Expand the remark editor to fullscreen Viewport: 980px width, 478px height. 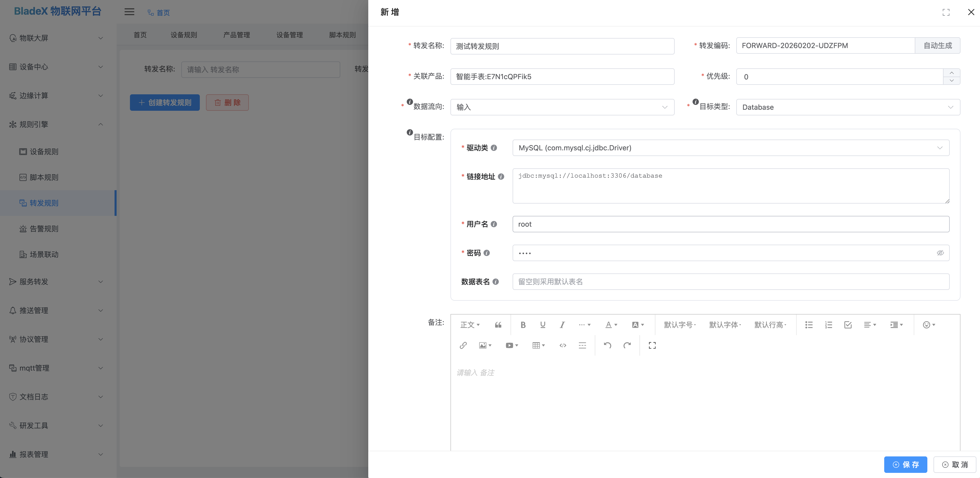652,345
